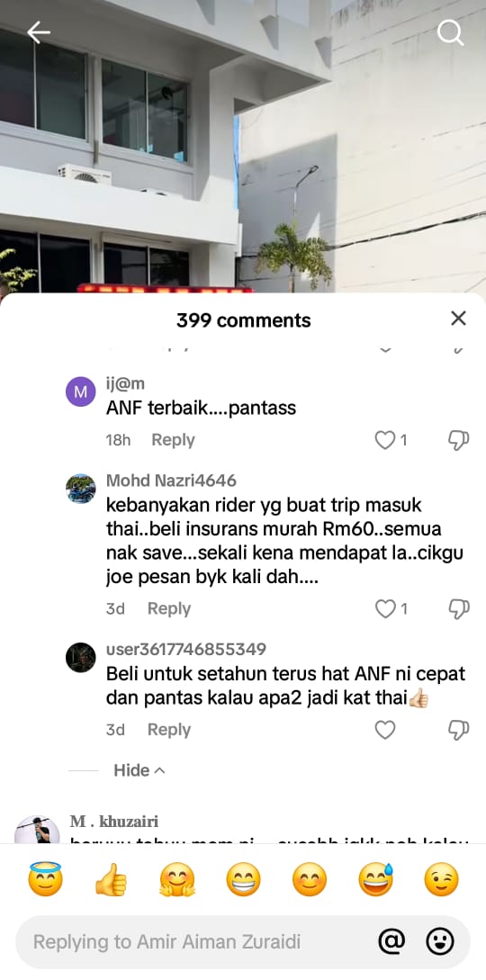486x980 pixels.
Task: Dislike Mohd Nazri4646's comment
Action: [459, 608]
